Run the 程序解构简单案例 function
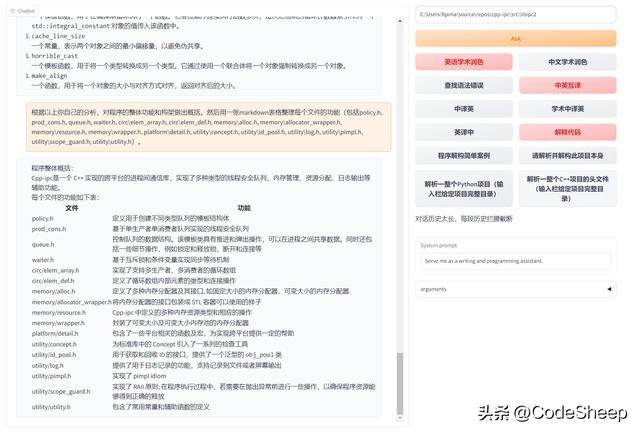 click(x=461, y=155)
